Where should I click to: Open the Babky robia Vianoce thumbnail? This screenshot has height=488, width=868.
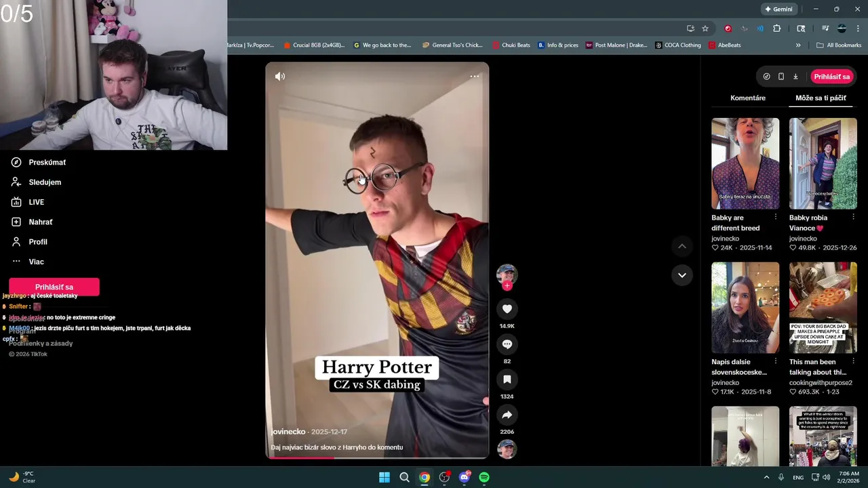tap(823, 163)
